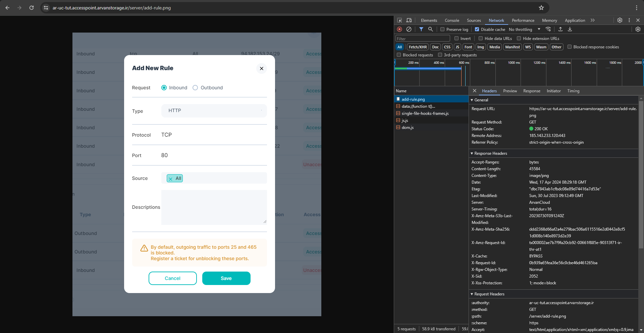Click the network Filter text field
The width and height of the screenshot is (644, 333).
(423, 39)
